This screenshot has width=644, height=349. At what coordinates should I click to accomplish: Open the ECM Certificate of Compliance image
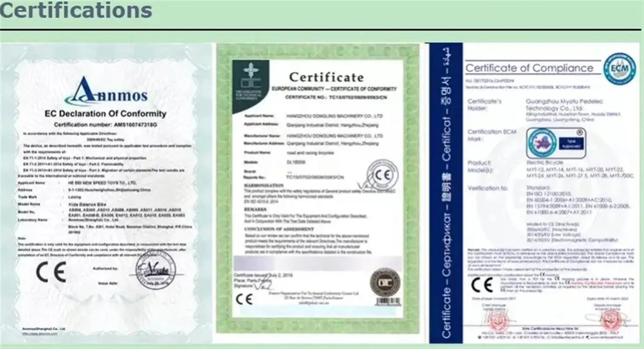click(x=535, y=193)
